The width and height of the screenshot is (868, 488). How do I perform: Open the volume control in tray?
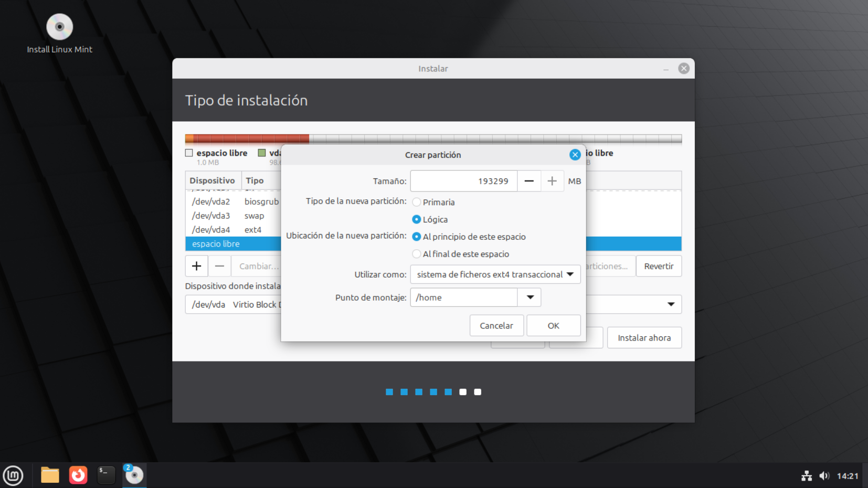(x=824, y=476)
